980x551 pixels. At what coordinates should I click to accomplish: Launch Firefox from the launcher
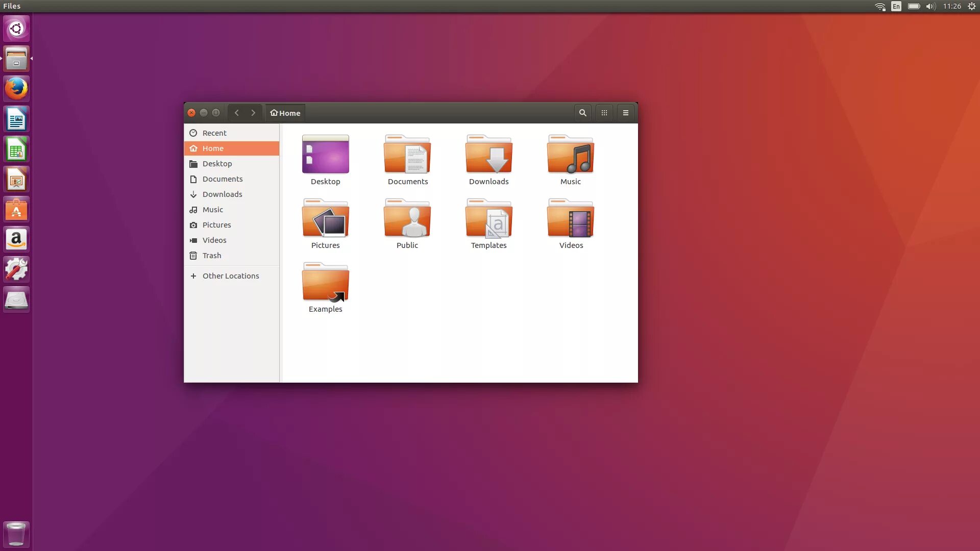tap(16, 89)
